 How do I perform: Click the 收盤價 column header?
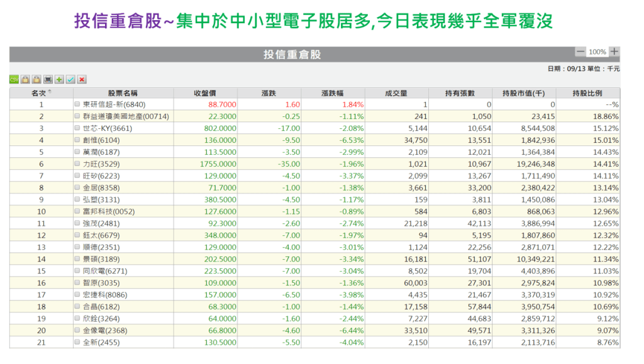pos(206,93)
